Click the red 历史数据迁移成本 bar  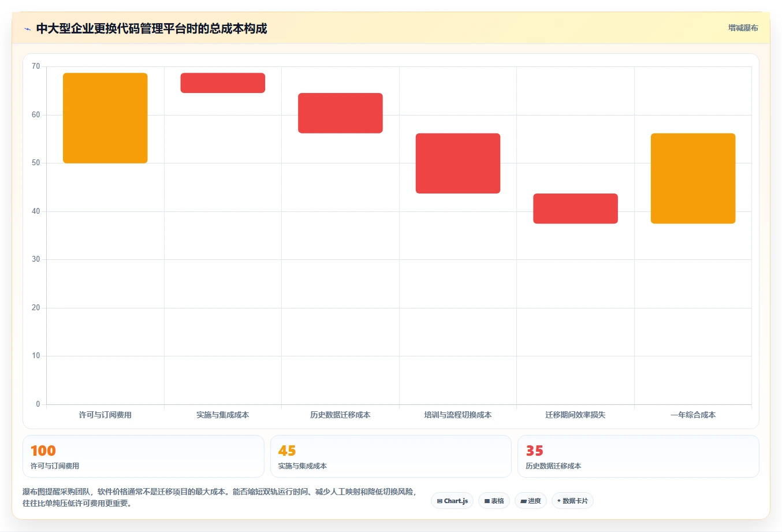[x=340, y=113]
